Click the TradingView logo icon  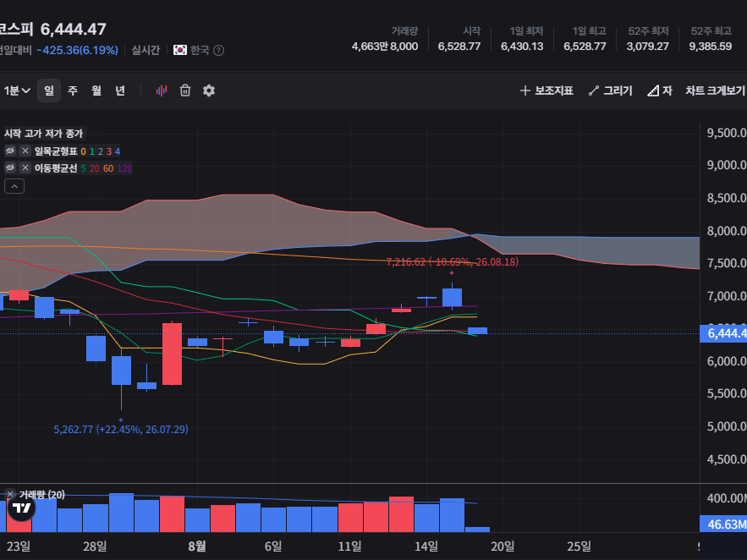pyautogui.click(x=21, y=508)
